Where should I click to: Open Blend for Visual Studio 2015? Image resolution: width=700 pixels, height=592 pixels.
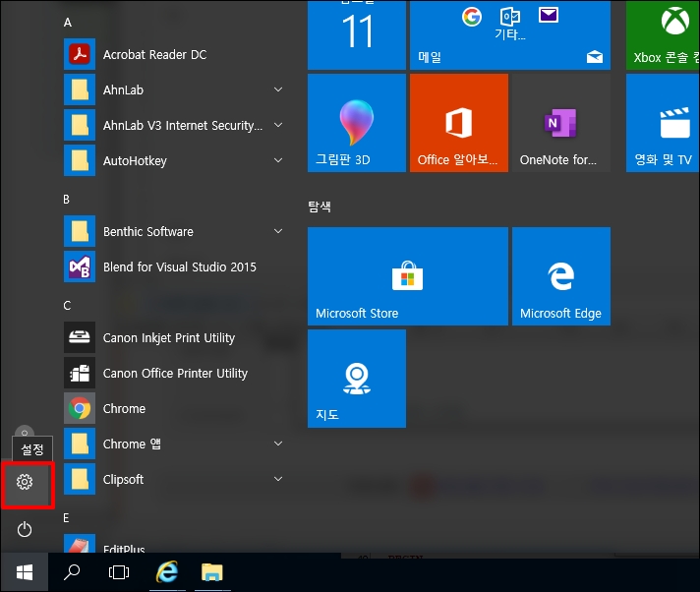click(x=174, y=266)
